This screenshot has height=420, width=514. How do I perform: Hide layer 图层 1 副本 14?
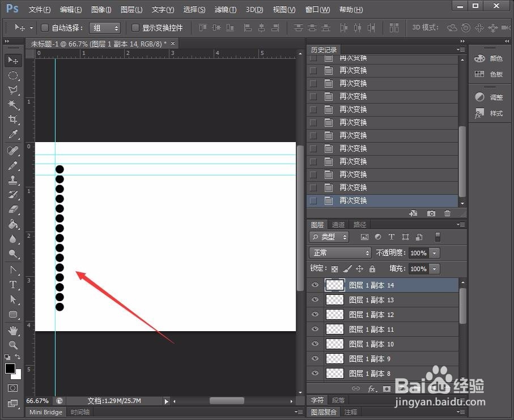tap(315, 285)
